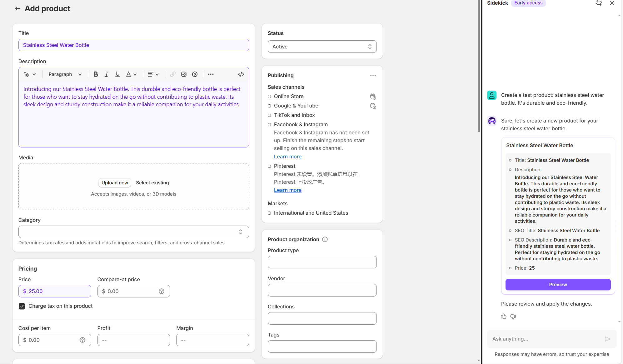Toggle Underline in description toolbar
This screenshot has width=623, height=364.
pos(117,74)
